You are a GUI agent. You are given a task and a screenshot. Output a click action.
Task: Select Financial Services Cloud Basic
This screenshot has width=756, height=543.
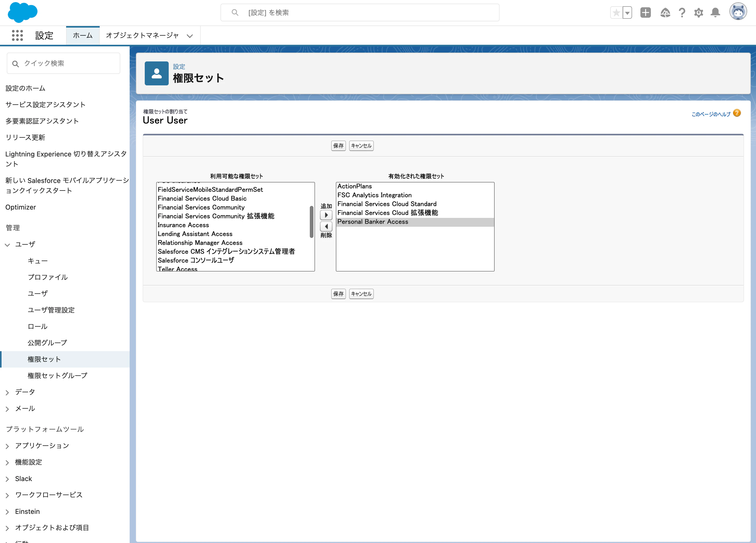(202, 198)
